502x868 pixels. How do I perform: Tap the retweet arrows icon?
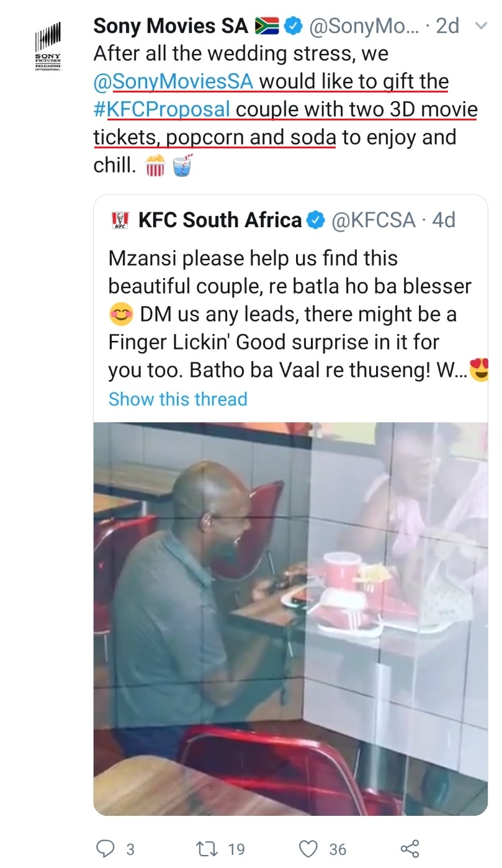coord(204,848)
